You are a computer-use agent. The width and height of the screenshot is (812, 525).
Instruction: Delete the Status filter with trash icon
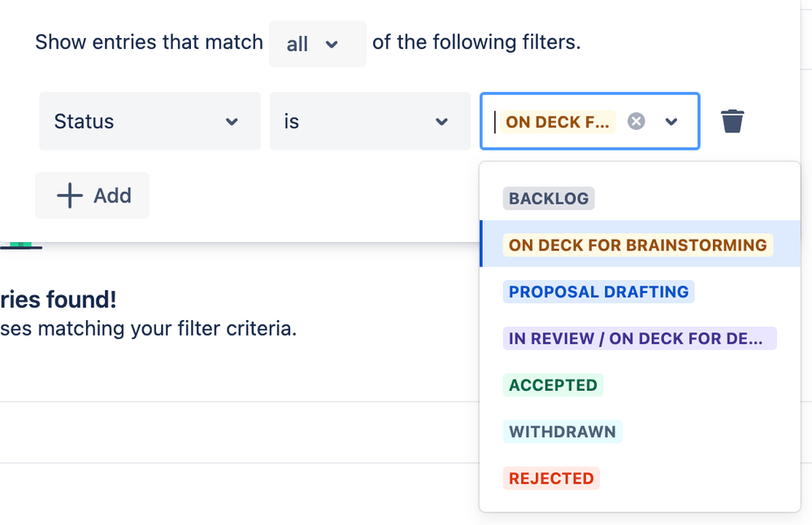[x=732, y=122]
